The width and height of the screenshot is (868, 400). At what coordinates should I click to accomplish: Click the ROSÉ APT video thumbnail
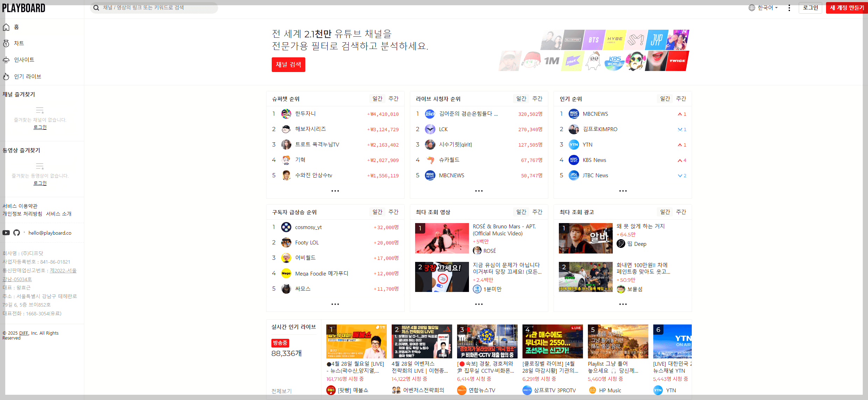[442, 238]
